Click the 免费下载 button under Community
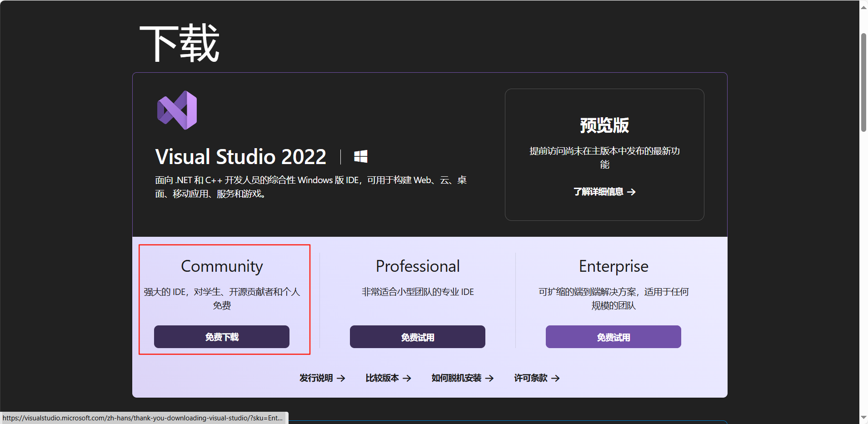The image size is (868, 424). tap(221, 337)
